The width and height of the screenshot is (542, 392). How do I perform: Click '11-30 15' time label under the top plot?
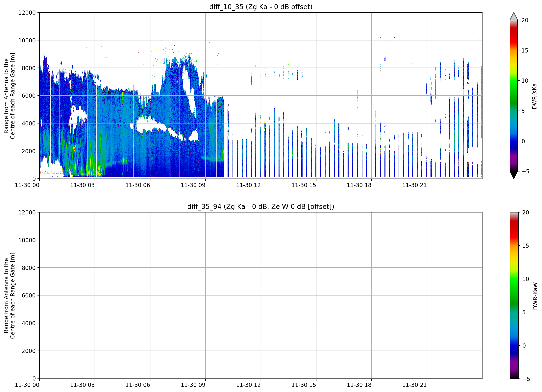pyautogui.click(x=304, y=185)
